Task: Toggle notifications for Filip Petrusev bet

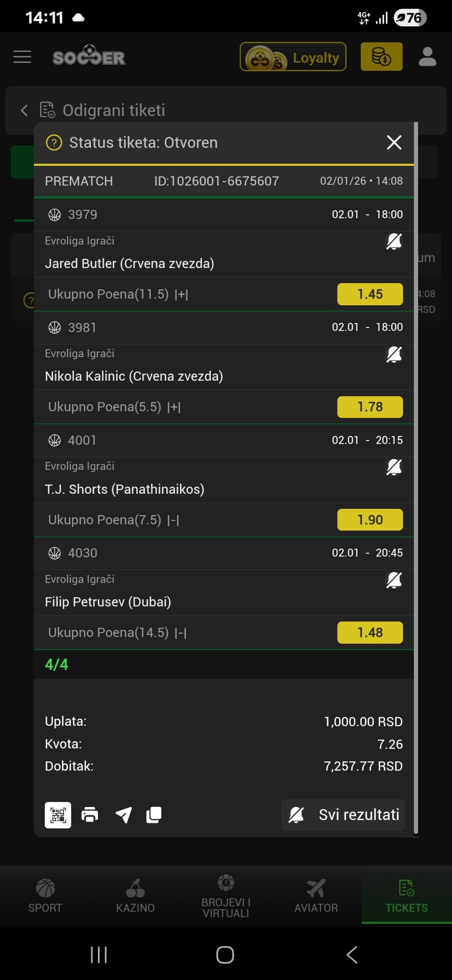Action: coord(394,580)
